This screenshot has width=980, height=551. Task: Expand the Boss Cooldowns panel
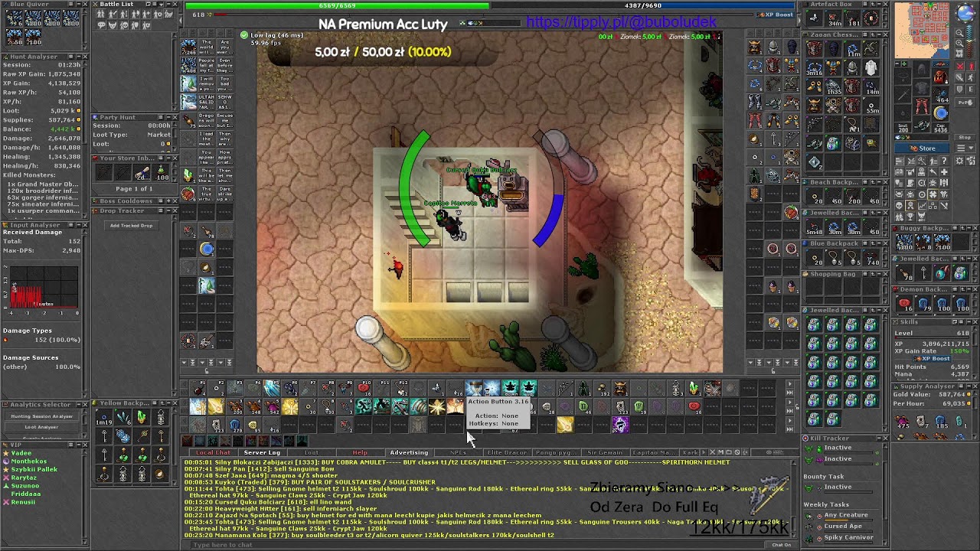tap(168, 201)
